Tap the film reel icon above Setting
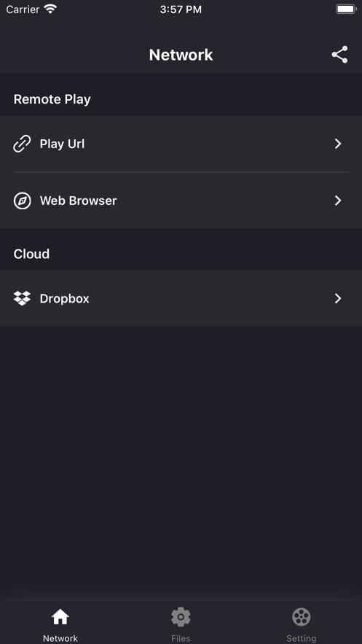The height and width of the screenshot is (644, 362). [302, 617]
